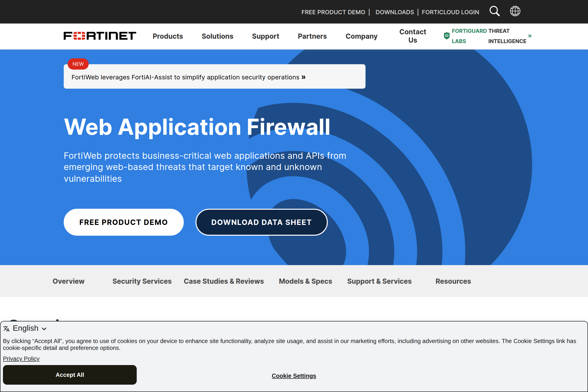The height and width of the screenshot is (392, 588).
Task: Click the translate icon beside English
Action: click(x=7, y=329)
